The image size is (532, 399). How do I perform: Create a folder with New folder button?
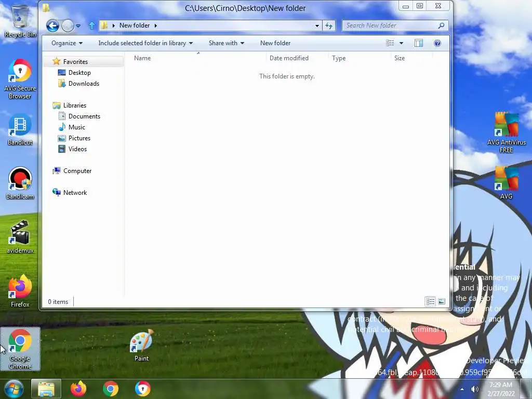tap(275, 43)
